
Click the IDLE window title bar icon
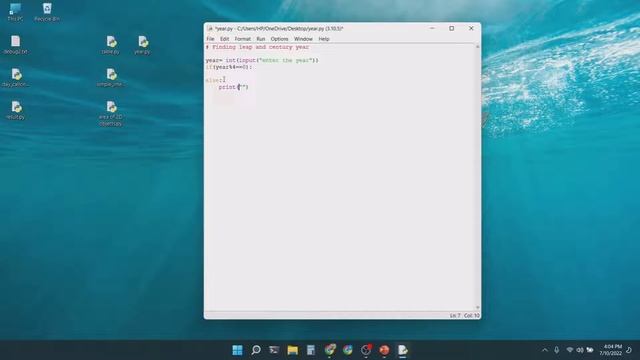coord(210,29)
